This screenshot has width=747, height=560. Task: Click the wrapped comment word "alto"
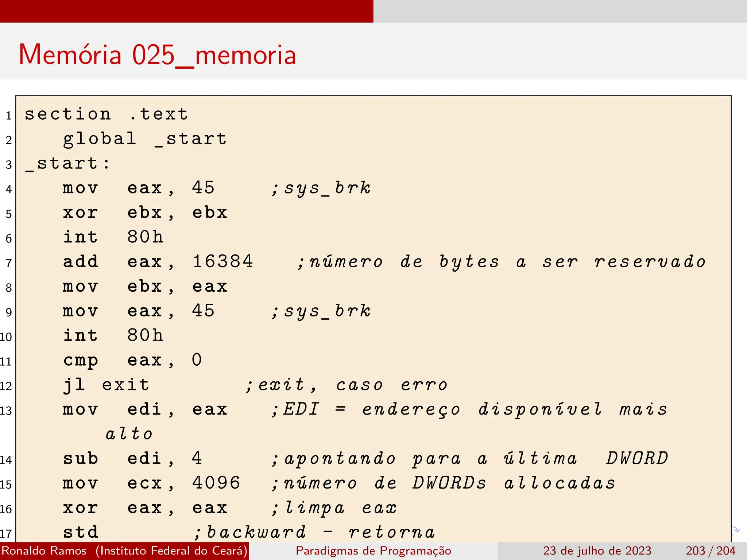click(129, 434)
